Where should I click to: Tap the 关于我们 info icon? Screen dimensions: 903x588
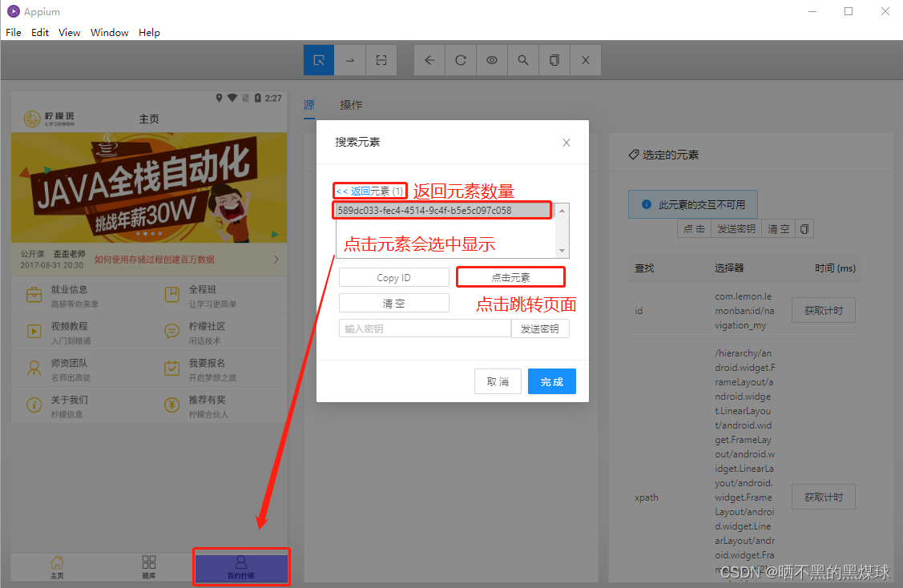[x=34, y=405]
